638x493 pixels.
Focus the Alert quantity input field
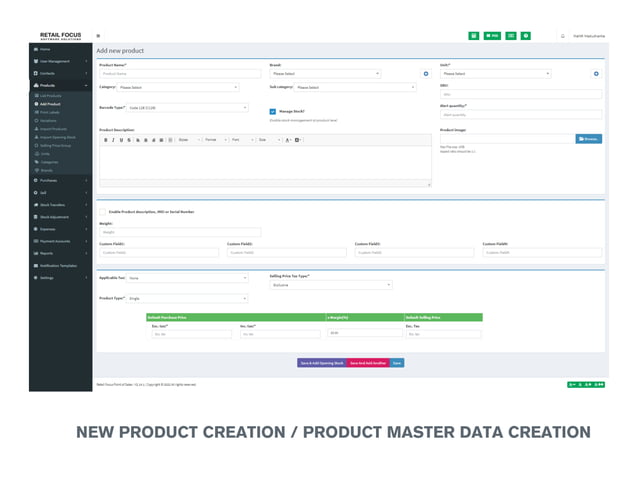coord(521,115)
